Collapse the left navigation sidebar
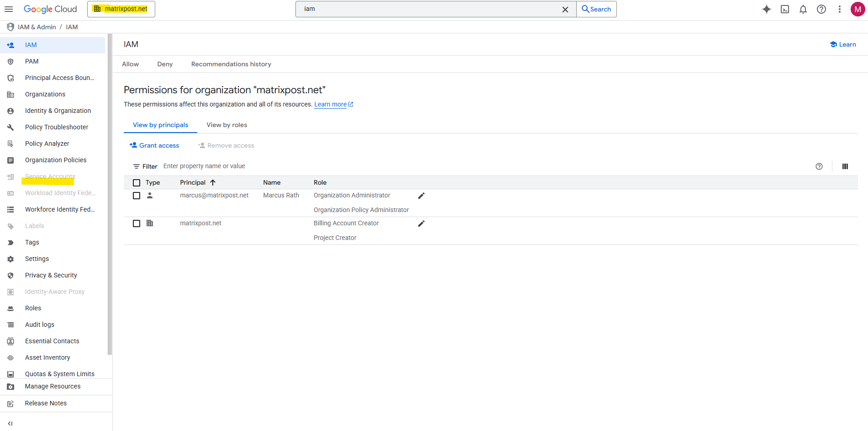Screen dimensions: 868x431 [x=10, y=423]
